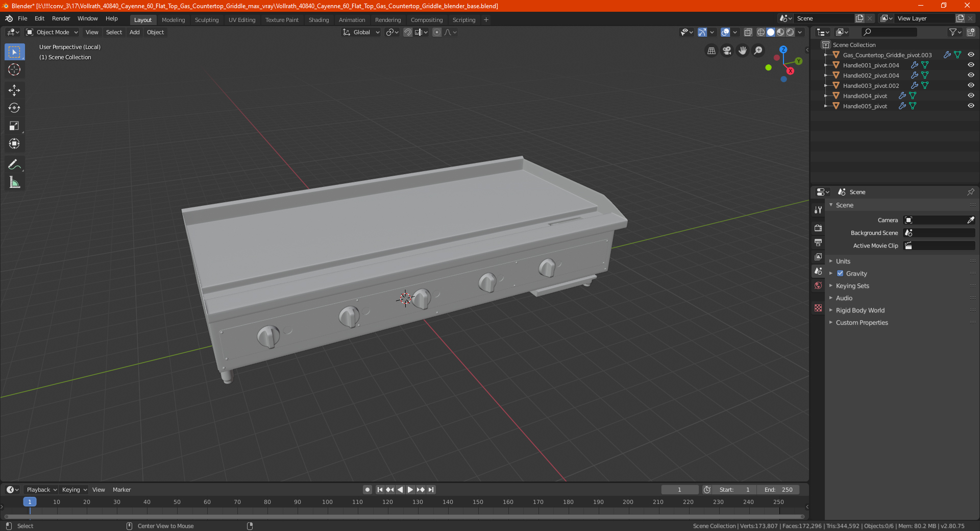Open the Render properties tab
This screenshot has height=531, width=980.
(818, 228)
